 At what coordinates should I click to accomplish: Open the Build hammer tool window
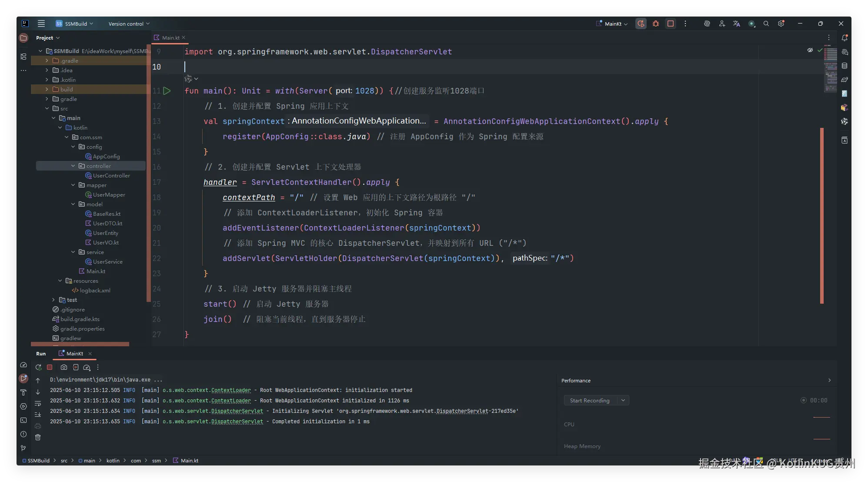tap(23, 392)
